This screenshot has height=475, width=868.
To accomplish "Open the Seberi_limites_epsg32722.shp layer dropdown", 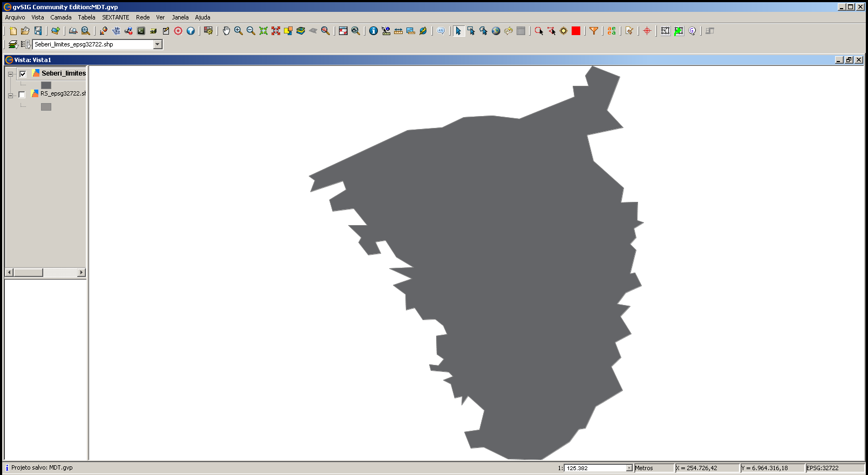I will tap(158, 44).
